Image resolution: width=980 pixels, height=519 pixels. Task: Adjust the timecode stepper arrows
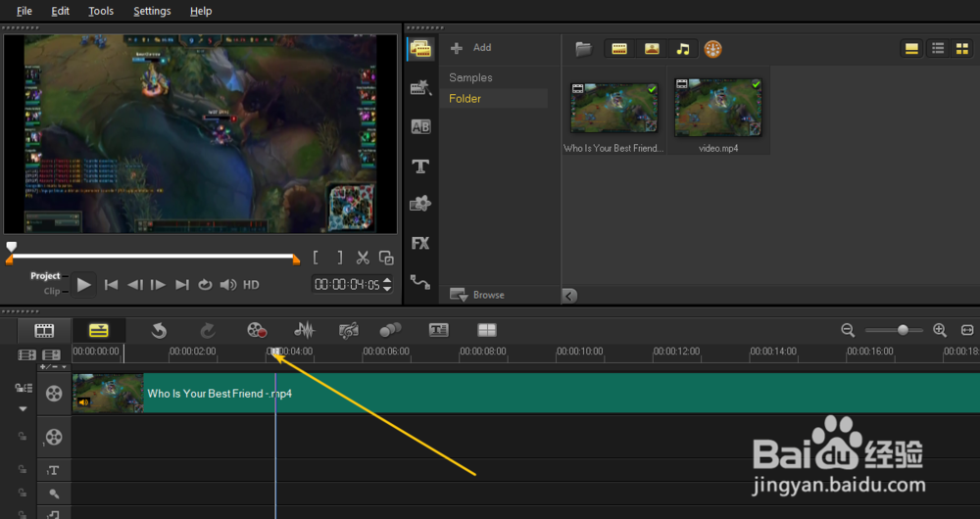387,285
